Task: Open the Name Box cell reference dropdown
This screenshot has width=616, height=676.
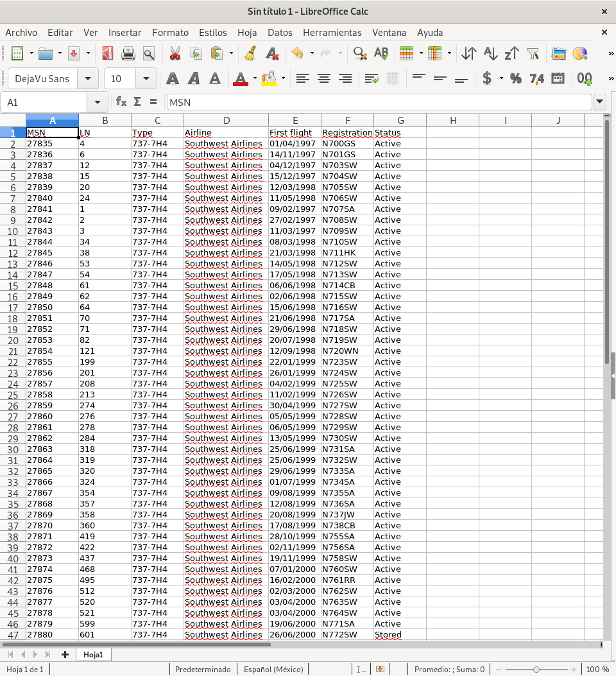Action: click(98, 102)
